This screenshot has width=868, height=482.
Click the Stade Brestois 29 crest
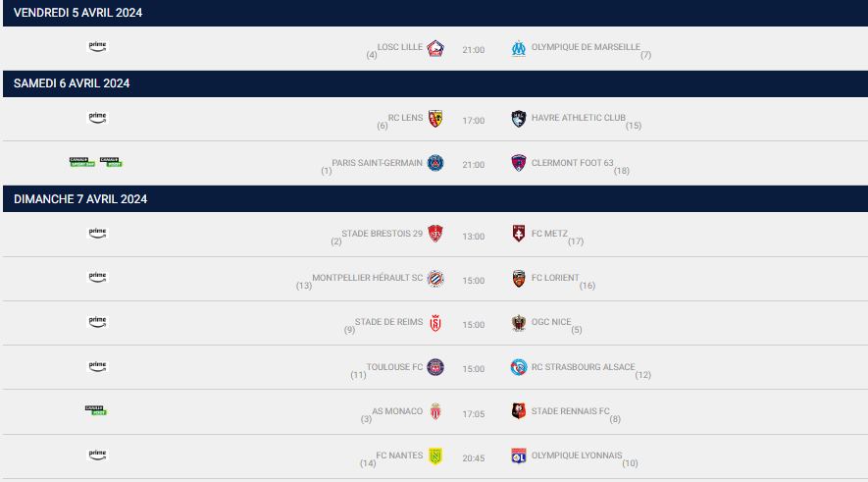[435, 234]
